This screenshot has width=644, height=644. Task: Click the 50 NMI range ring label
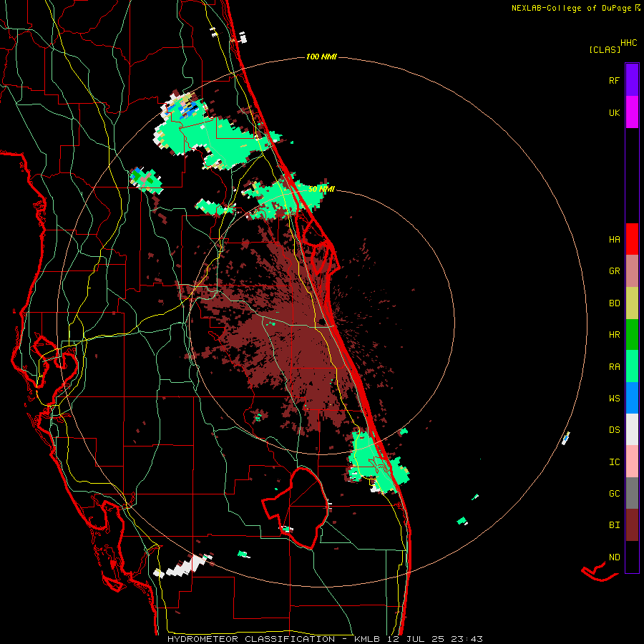(321, 189)
